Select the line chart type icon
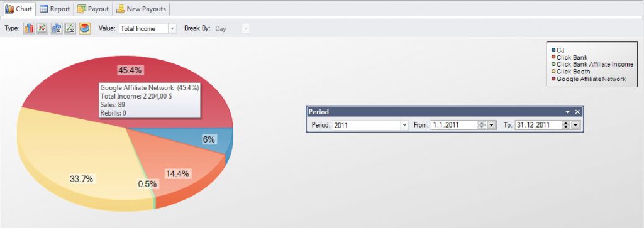Screen dimensions: 644x228 [x=42, y=28]
